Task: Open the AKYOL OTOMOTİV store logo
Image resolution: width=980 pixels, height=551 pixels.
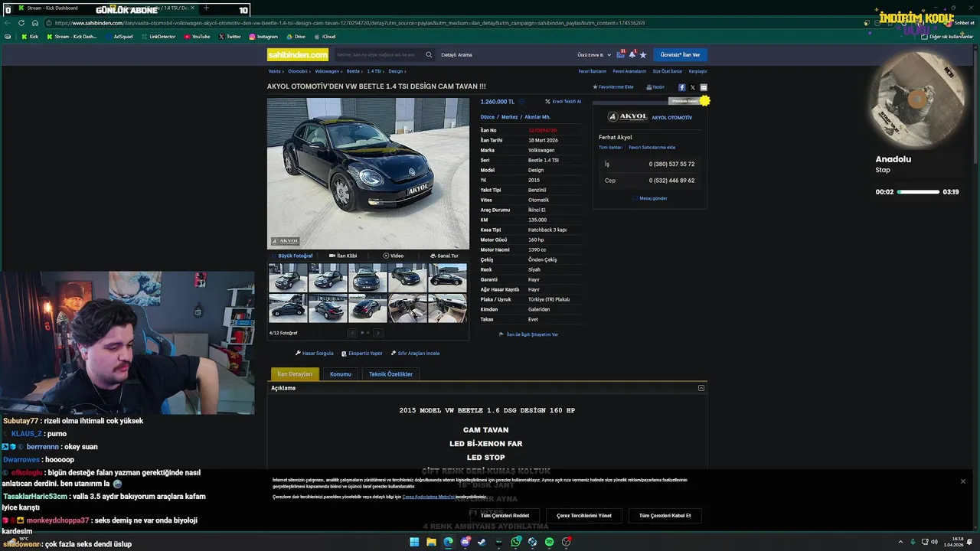Action: pyautogui.click(x=628, y=117)
